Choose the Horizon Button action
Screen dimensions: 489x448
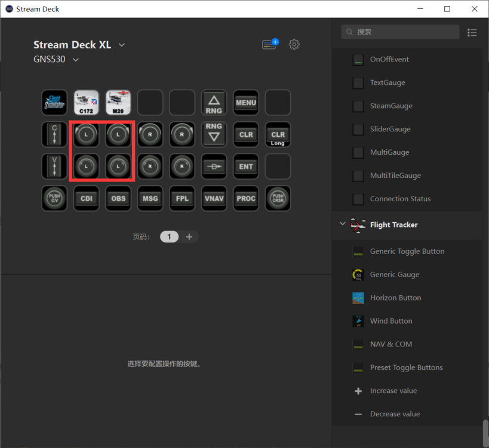[395, 297]
